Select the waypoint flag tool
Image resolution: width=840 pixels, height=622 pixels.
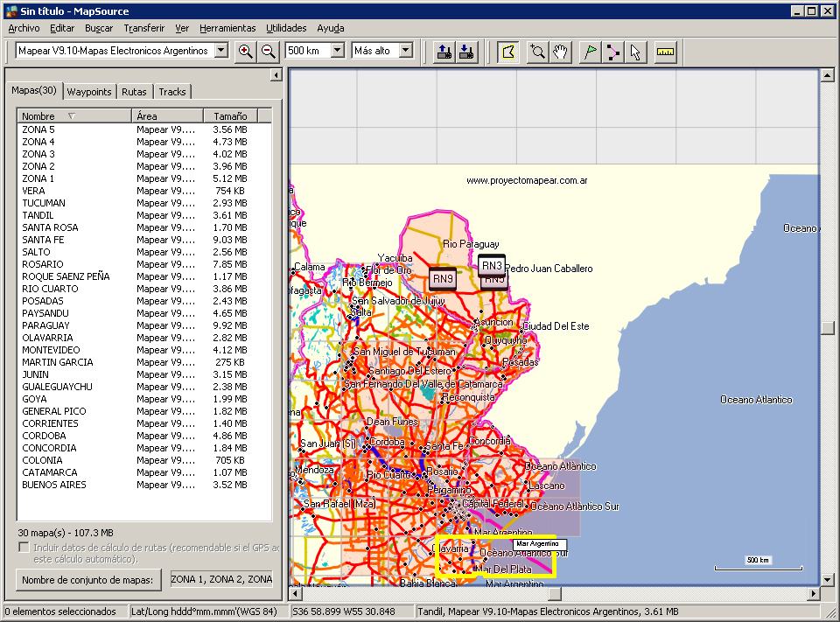pyautogui.click(x=591, y=52)
